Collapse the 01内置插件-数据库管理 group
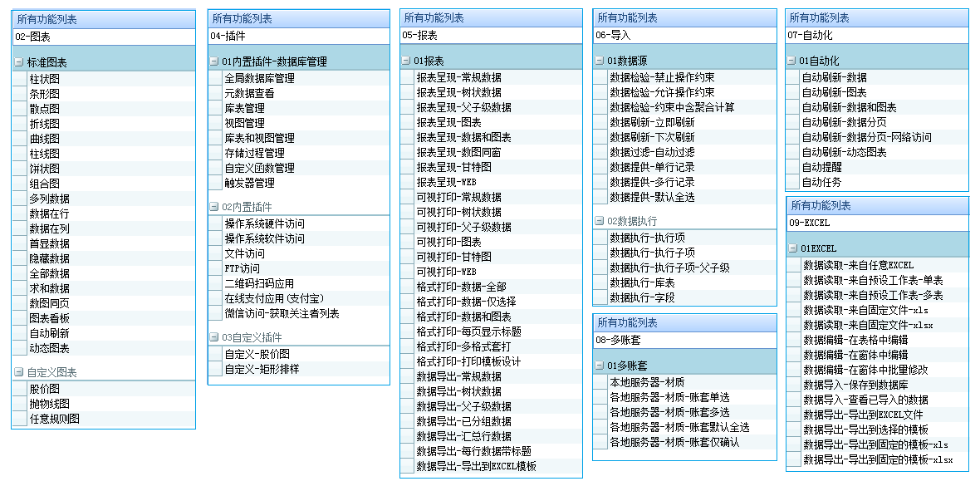 [x=213, y=62]
